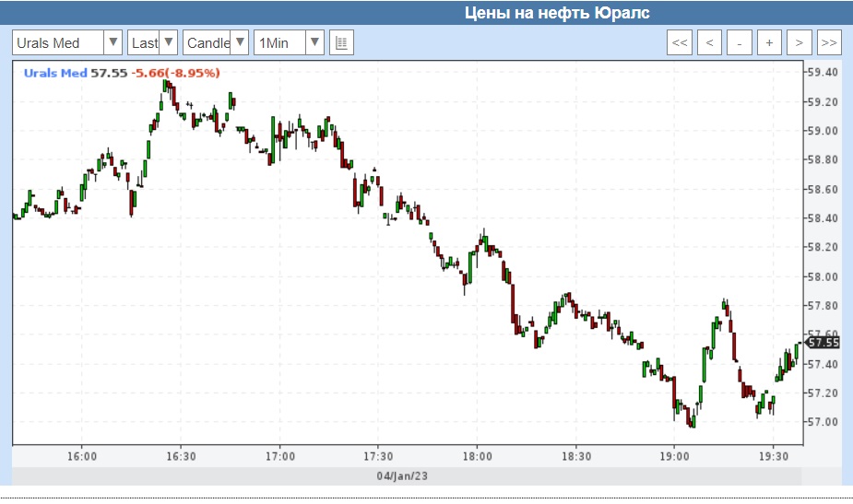Jump to chart start with << button
Screen dimensions: 853x504
pos(680,42)
